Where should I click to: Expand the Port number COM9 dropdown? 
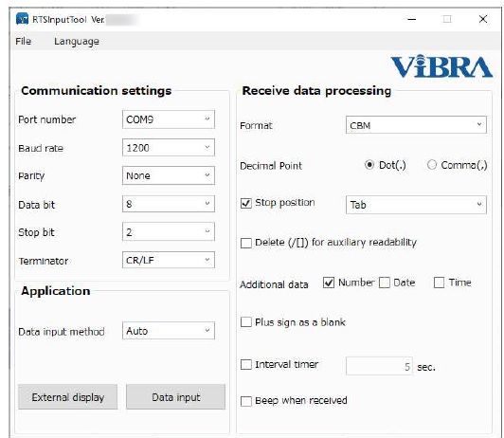click(169, 119)
